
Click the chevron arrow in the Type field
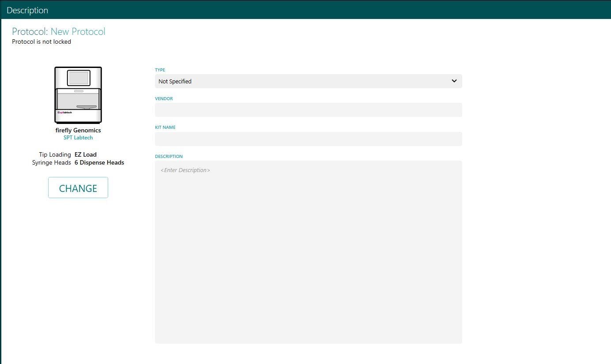[454, 81]
